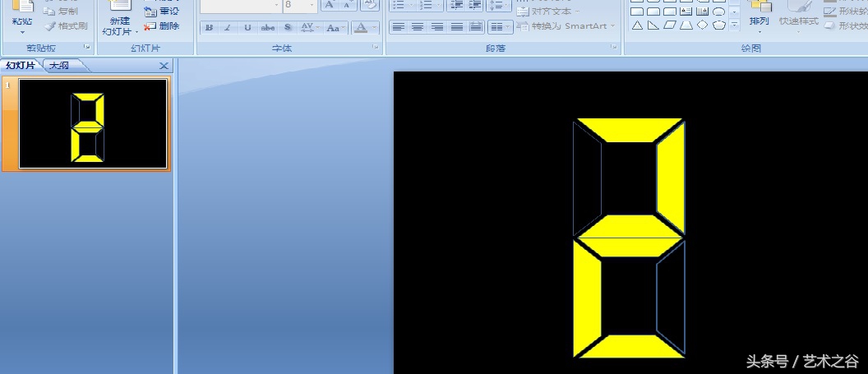Select slide 1 thumbnail

pos(92,123)
